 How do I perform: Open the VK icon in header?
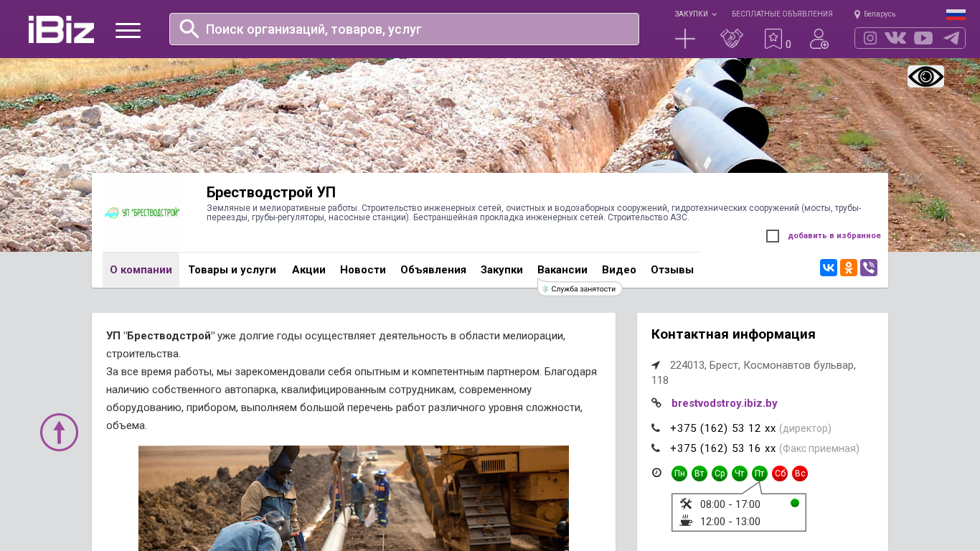(x=895, y=38)
